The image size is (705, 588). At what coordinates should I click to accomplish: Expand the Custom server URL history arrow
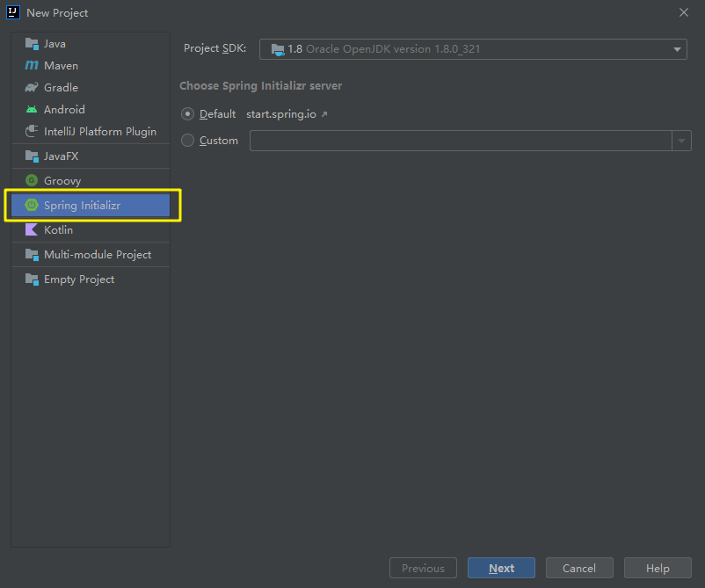681,142
